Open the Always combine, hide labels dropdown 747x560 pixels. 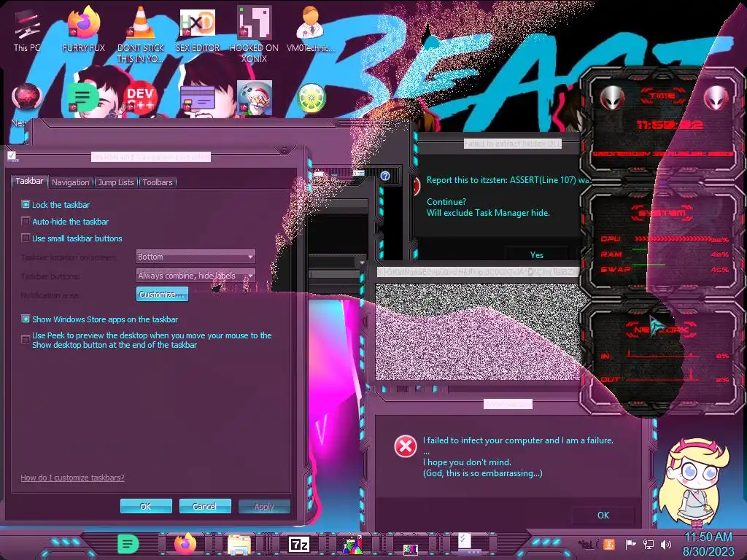click(196, 276)
